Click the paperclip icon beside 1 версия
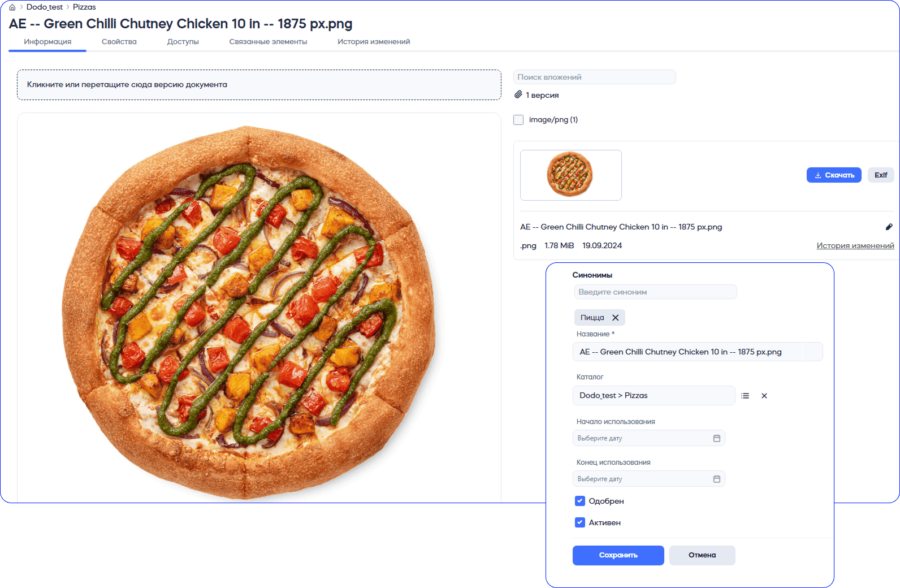The height and width of the screenshot is (588, 900). point(518,95)
